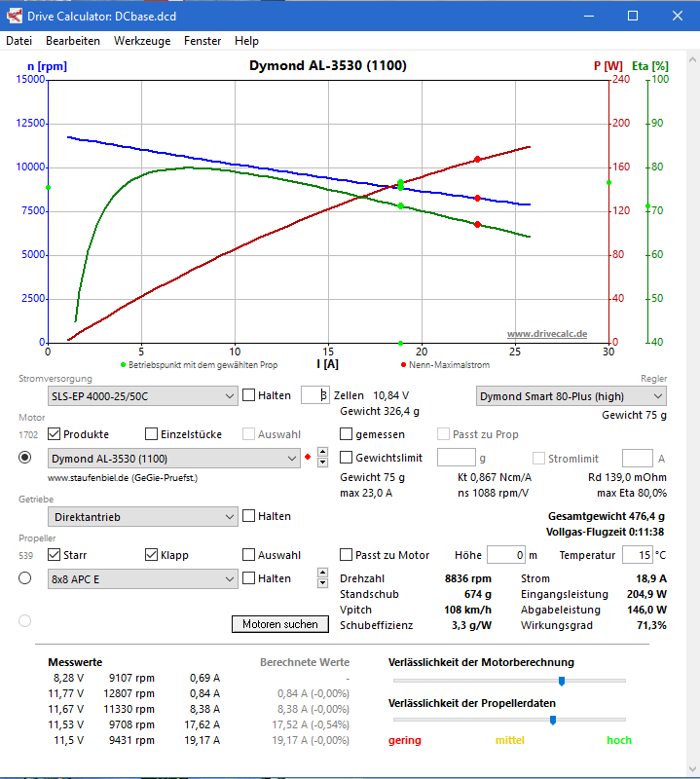This screenshot has height=779, width=700.
Task: Click the chart title Dymond AL-3530 (1100)
Action: tap(328, 65)
